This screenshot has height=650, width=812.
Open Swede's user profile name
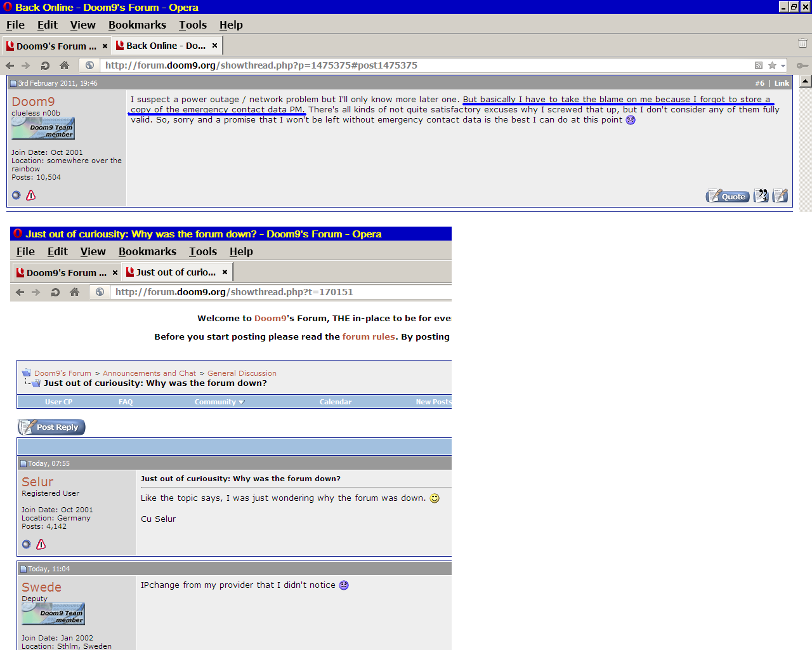click(x=41, y=587)
